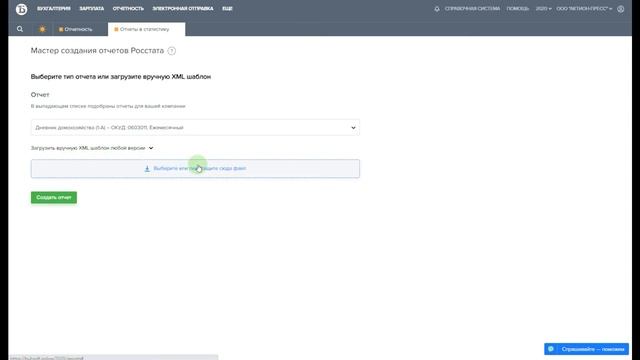
Task: Click the help question mark beside title
Action: [x=172, y=51]
